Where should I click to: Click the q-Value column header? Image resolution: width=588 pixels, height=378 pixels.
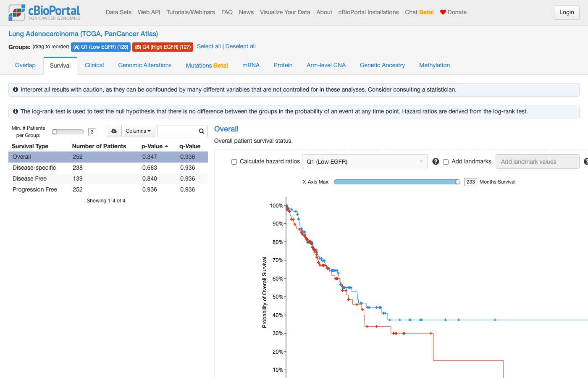[190, 146]
